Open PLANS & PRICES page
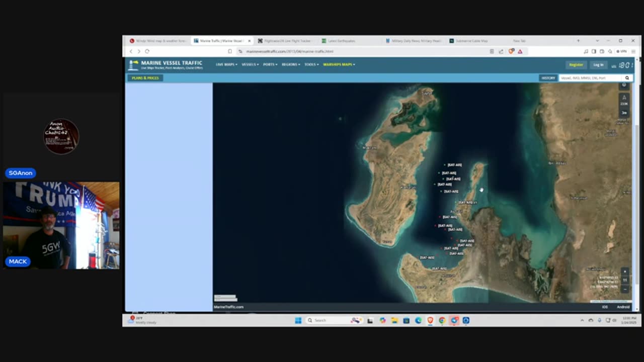This screenshot has height=362, width=644. tap(145, 78)
